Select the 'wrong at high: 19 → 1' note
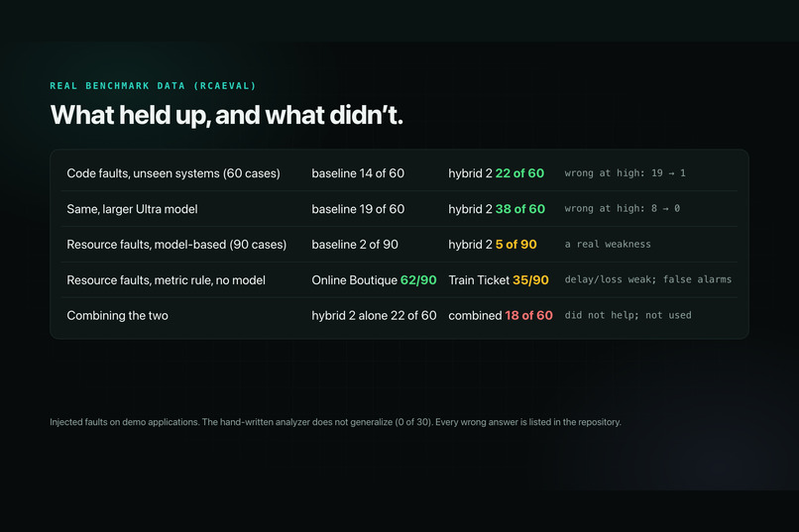 [x=625, y=173]
